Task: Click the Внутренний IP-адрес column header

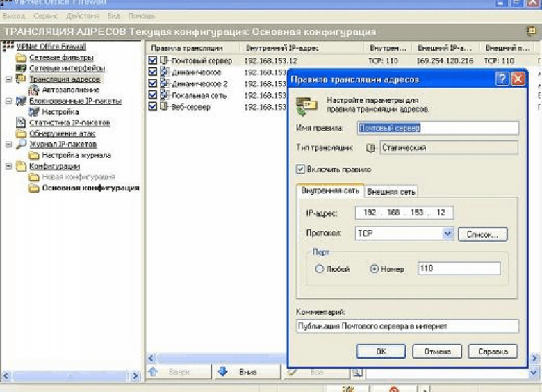Action: pos(302,48)
